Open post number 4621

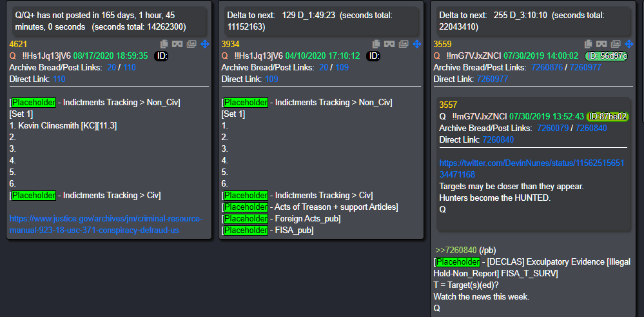[19, 45]
